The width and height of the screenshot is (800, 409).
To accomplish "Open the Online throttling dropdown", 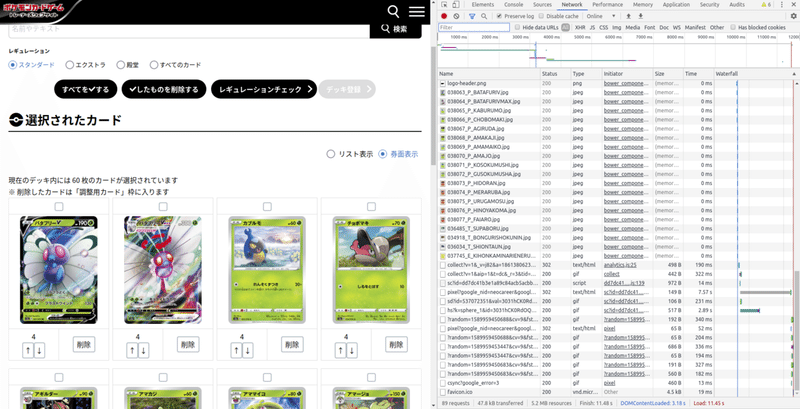I will coord(601,16).
